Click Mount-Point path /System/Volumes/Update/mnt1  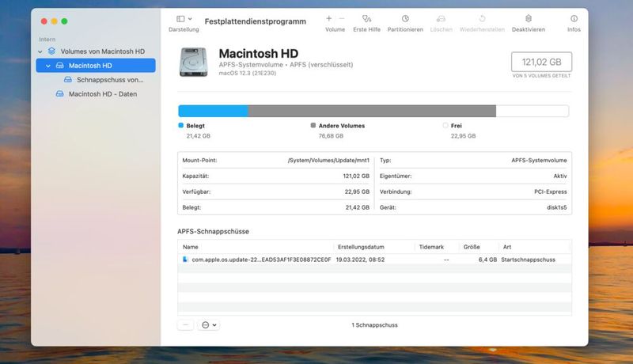coord(328,160)
